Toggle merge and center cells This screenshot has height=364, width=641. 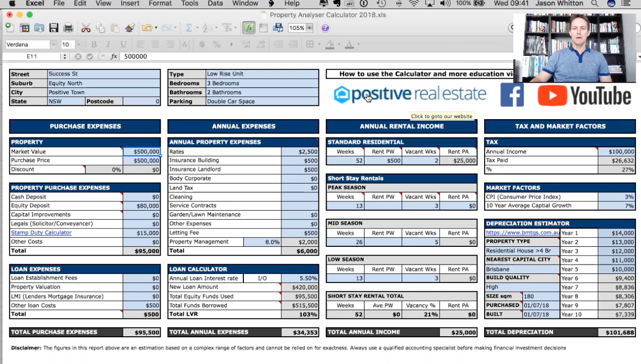pos(185,45)
